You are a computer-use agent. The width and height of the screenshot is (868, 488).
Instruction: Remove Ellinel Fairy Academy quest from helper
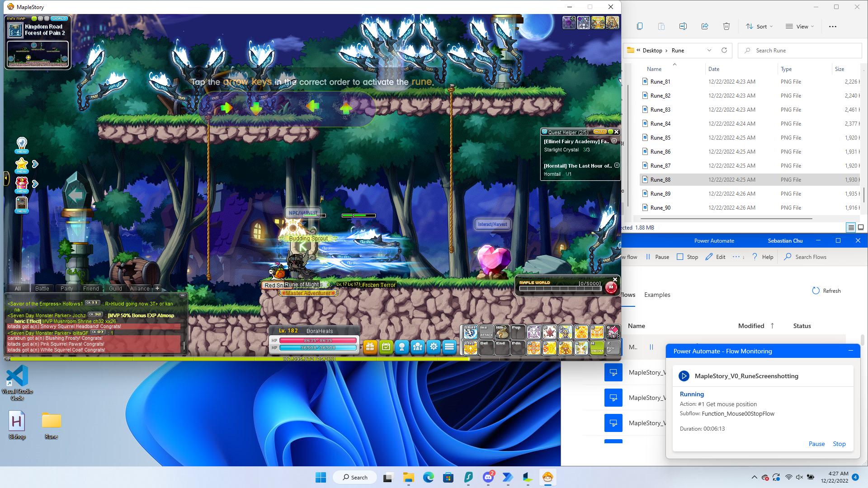tap(614, 141)
